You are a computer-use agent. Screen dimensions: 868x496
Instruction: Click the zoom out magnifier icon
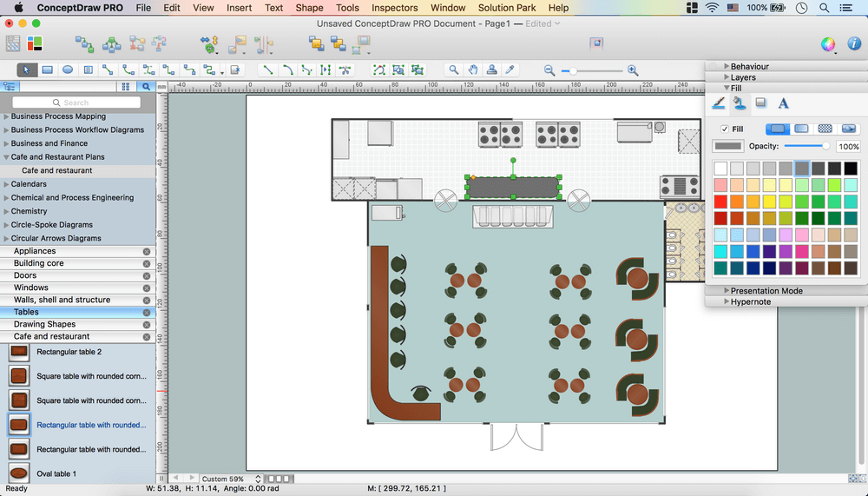pyautogui.click(x=549, y=70)
